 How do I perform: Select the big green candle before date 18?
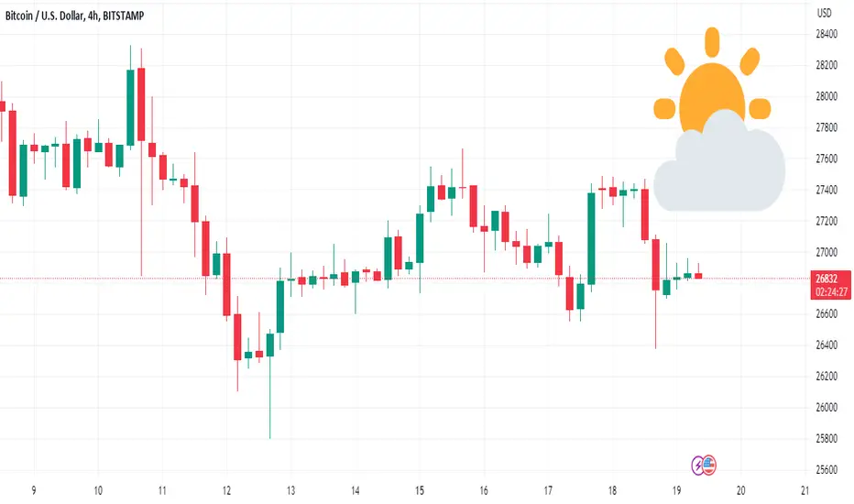click(x=591, y=238)
